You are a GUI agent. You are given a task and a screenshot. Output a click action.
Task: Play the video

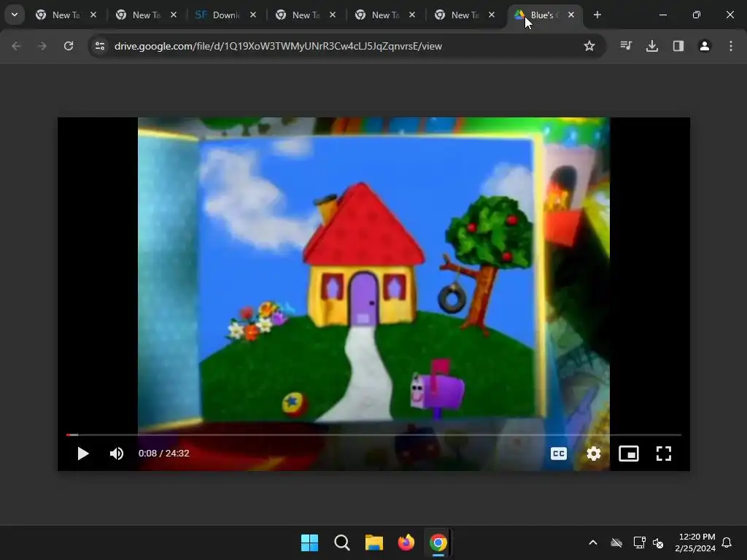83,454
